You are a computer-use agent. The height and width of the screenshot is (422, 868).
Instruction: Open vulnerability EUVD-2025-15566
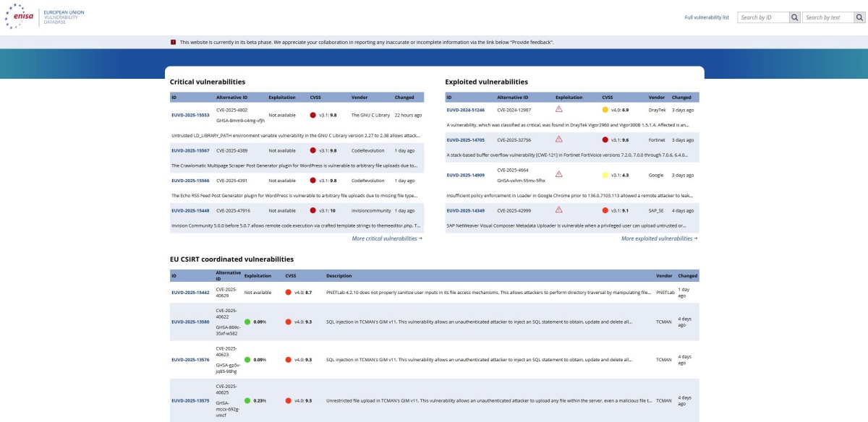[x=190, y=181]
